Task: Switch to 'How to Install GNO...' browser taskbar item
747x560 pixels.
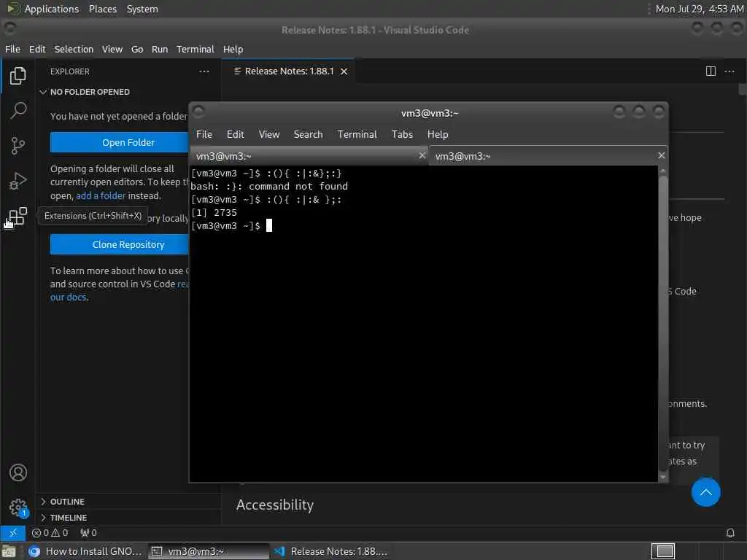Action: pyautogui.click(x=85, y=551)
